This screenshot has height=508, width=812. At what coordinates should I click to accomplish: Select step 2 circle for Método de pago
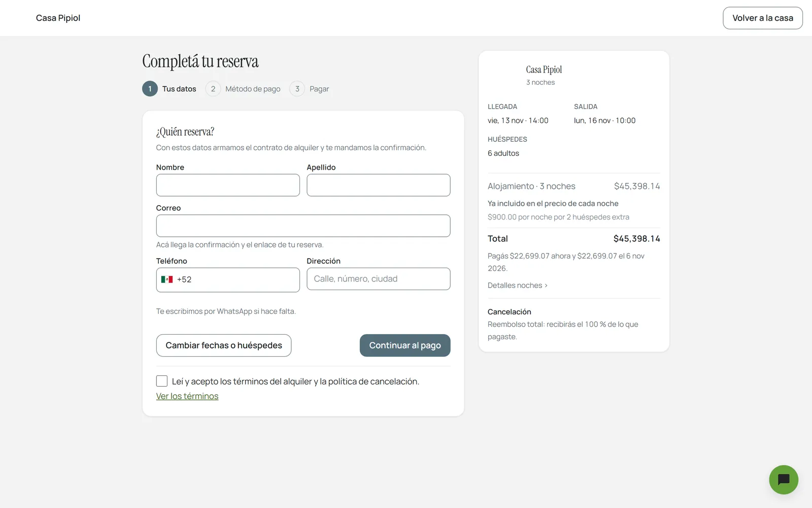[213, 89]
